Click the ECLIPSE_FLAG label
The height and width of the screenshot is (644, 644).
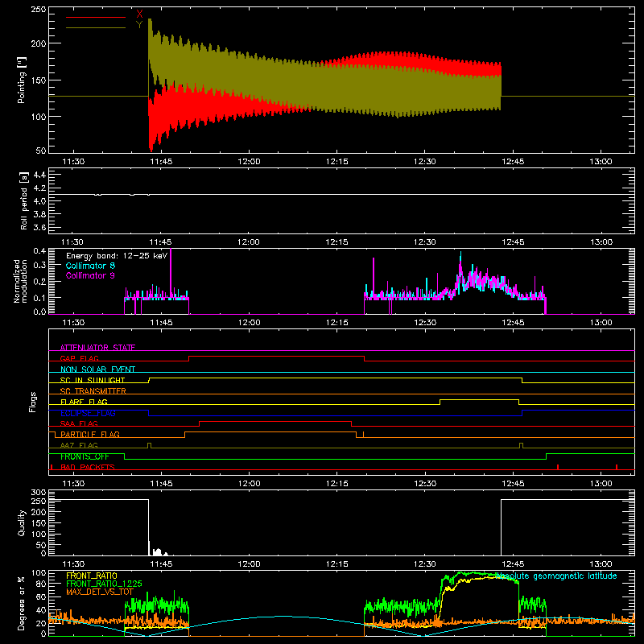(88, 413)
